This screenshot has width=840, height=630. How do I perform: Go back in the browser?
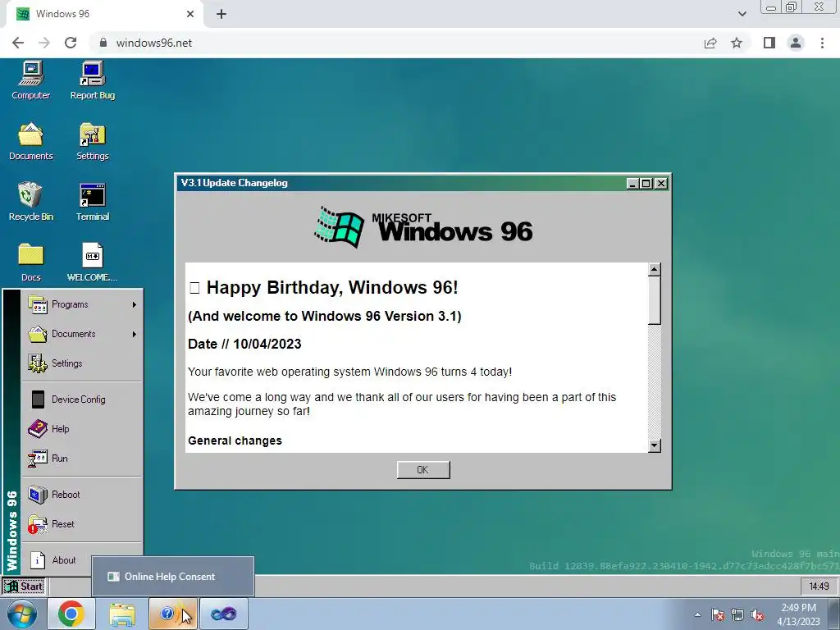click(18, 43)
